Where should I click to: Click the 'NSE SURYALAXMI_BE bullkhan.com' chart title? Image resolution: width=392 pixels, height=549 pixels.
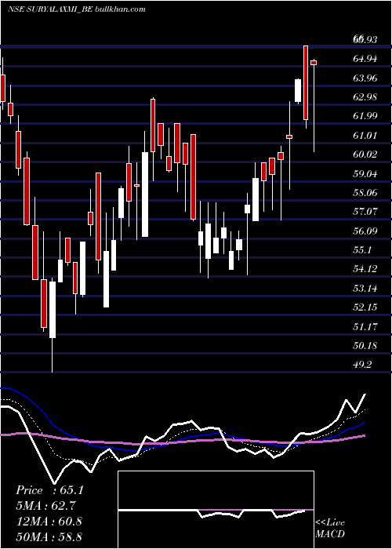click(77, 9)
